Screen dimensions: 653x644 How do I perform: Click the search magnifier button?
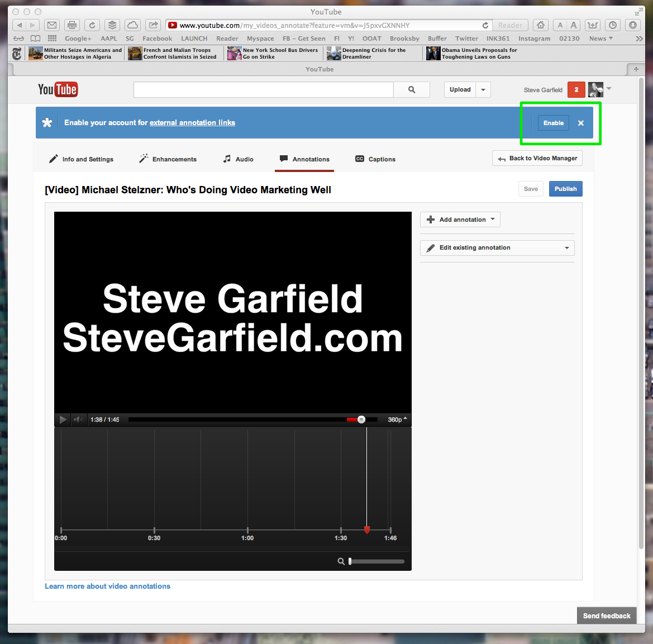coord(412,89)
